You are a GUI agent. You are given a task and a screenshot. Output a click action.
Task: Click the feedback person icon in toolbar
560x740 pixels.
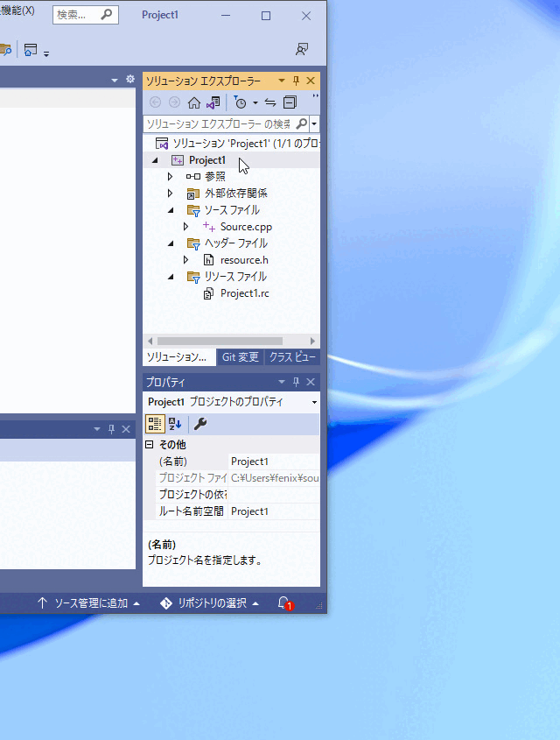tap(302, 49)
